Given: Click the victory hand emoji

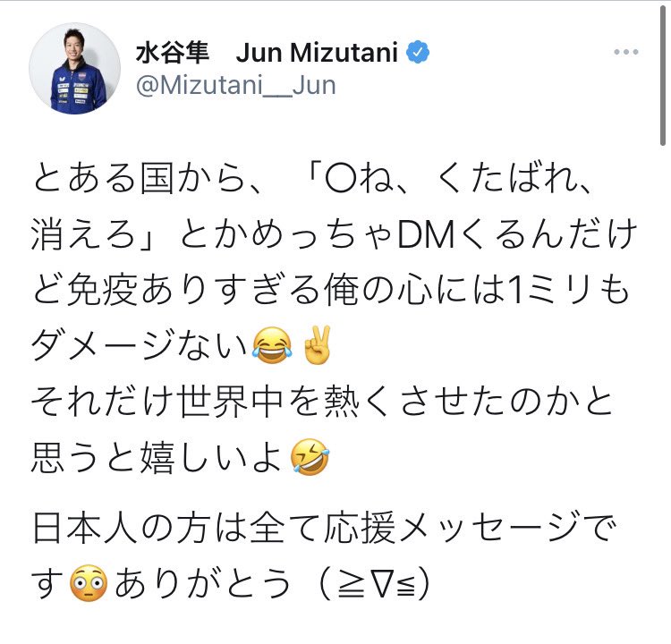Looking at the screenshot, I should 317,345.
